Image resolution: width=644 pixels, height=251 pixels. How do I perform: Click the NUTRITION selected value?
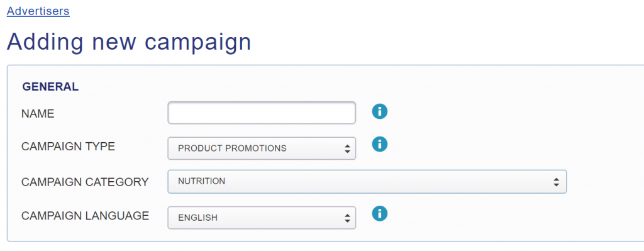201,181
